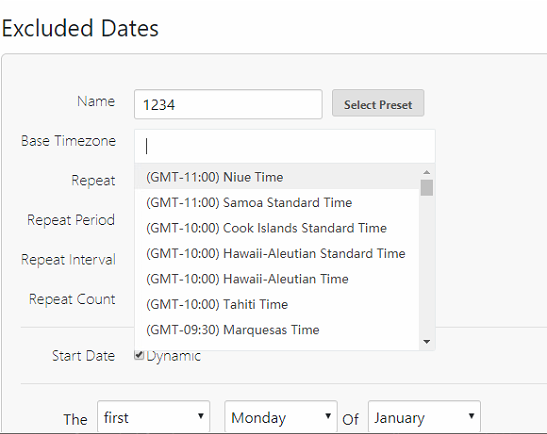Focus the Base Timezone search box

(285, 146)
